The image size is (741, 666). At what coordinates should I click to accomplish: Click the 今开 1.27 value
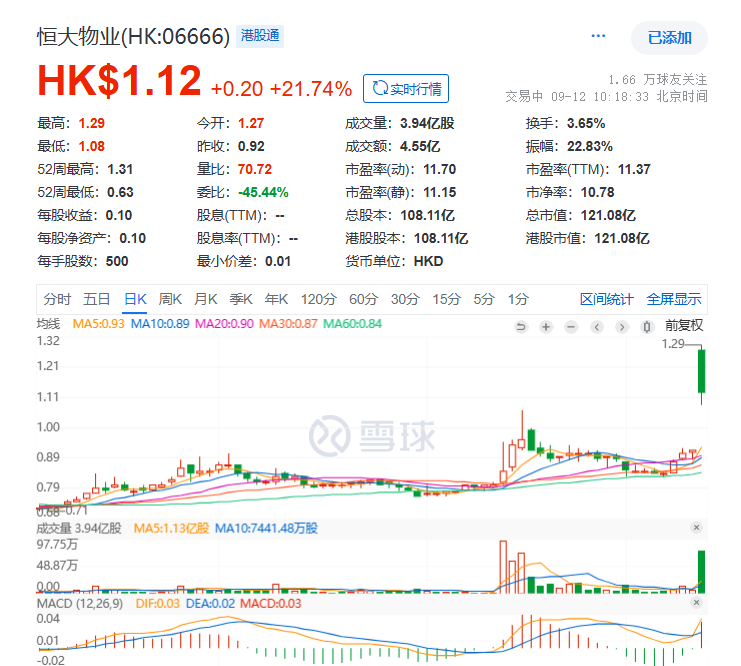tap(251, 123)
